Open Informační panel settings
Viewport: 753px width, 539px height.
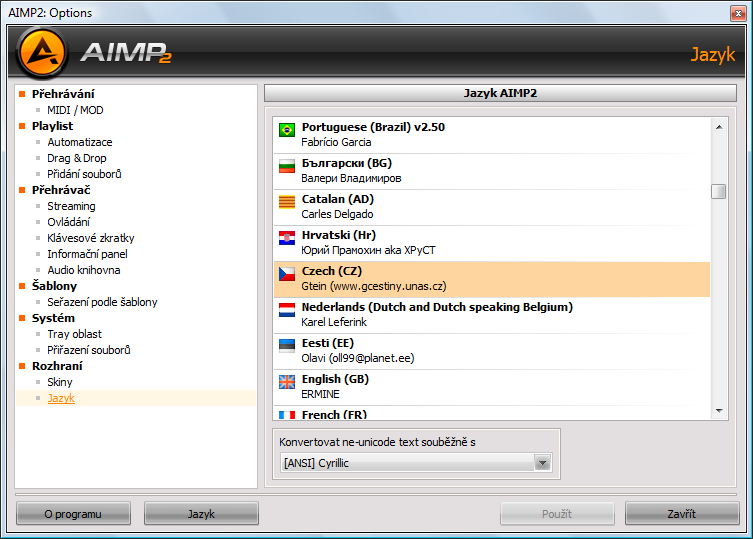coord(87,254)
